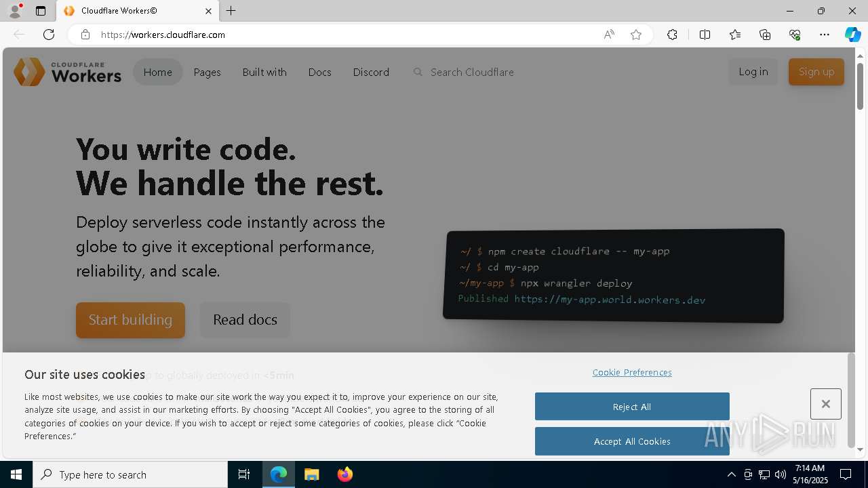Open the notification center

pos(846,474)
